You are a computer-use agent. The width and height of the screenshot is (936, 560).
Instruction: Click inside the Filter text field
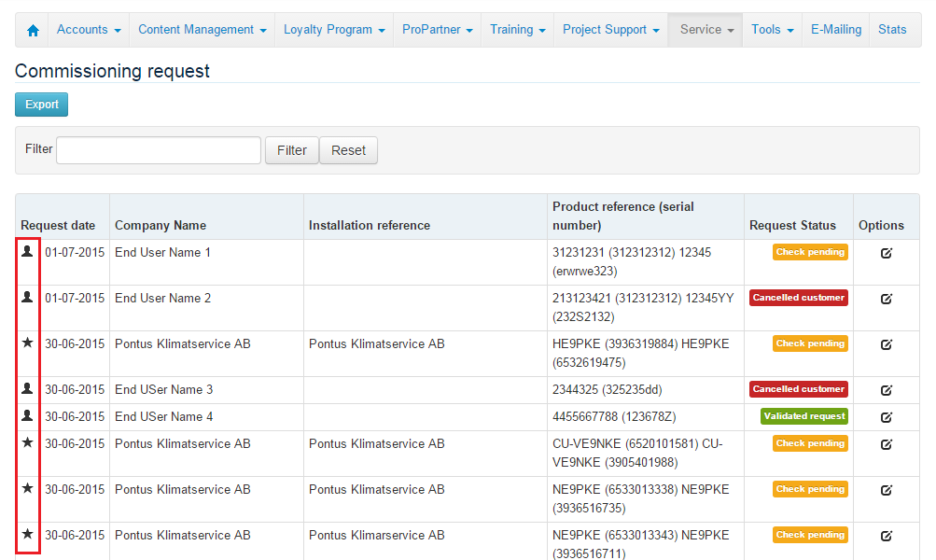[x=158, y=149]
